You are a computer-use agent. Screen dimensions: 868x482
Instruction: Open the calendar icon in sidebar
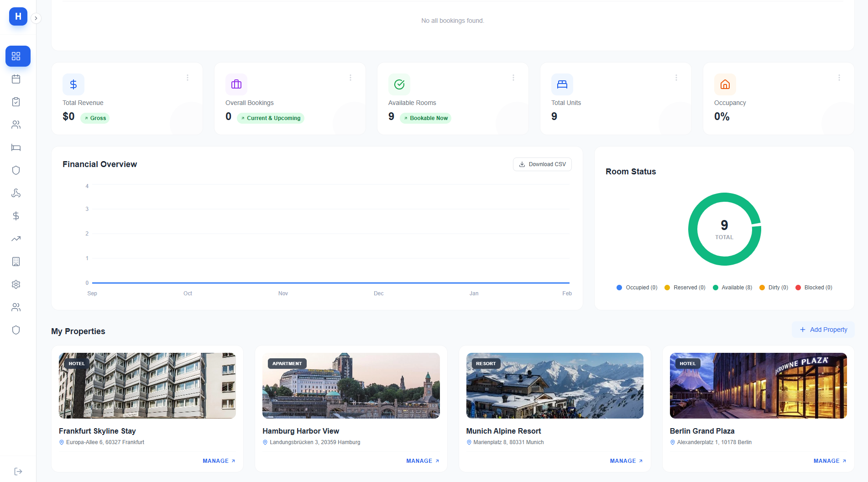[16, 79]
